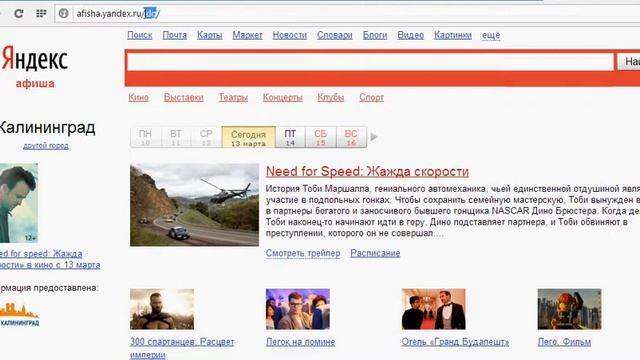Open the Расписание link

[375, 253]
